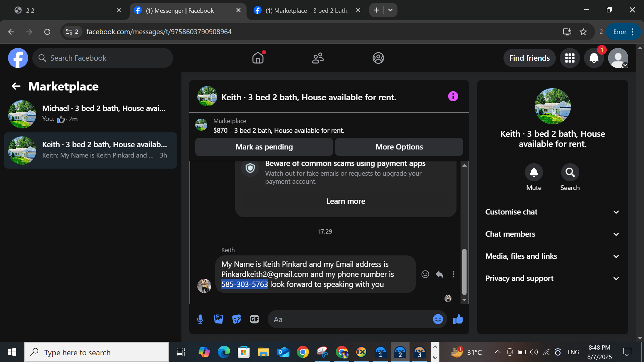Expand Privacy and support section
The width and height of the screenshot is (644, 362).
tap(552, 278)
